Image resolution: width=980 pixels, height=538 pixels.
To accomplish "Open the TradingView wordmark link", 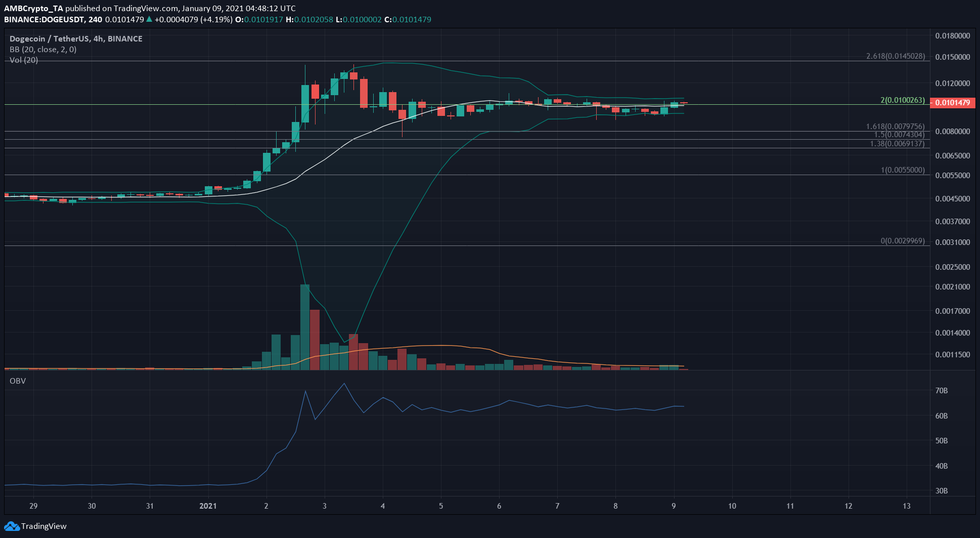I will 43,526.
